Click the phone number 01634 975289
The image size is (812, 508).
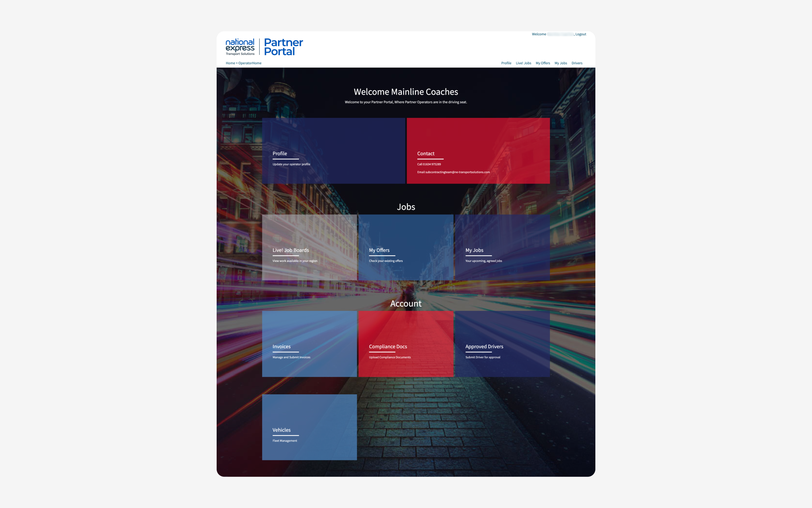click(x=431, y=164)
